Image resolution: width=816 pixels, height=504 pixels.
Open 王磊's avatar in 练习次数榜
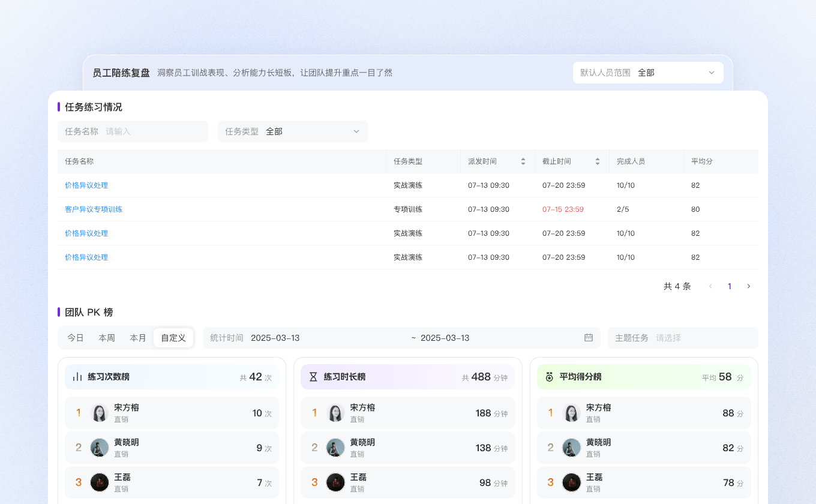pyautogui.click(x=100, y=482)
